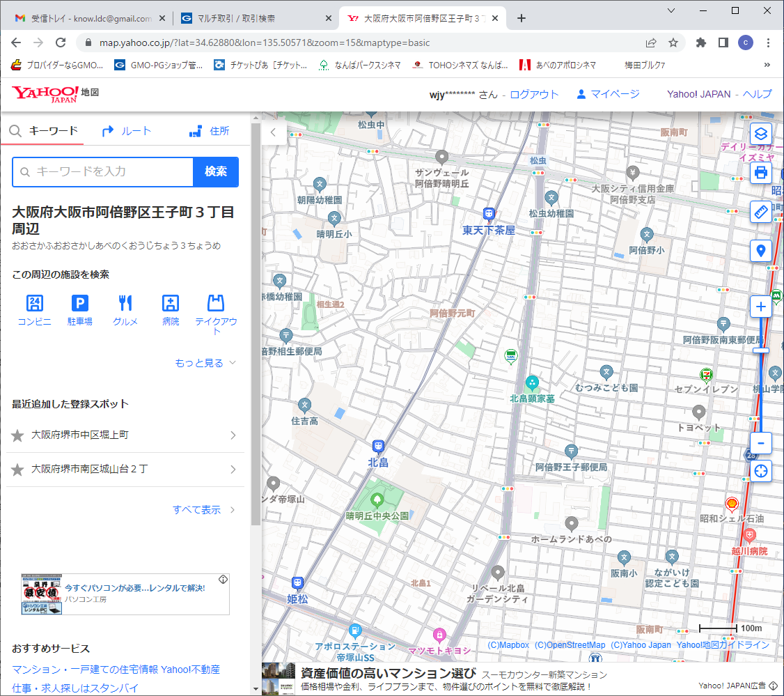Search nearby hospitals (病院)
784x696 pixels.
[x=171, y=310]
